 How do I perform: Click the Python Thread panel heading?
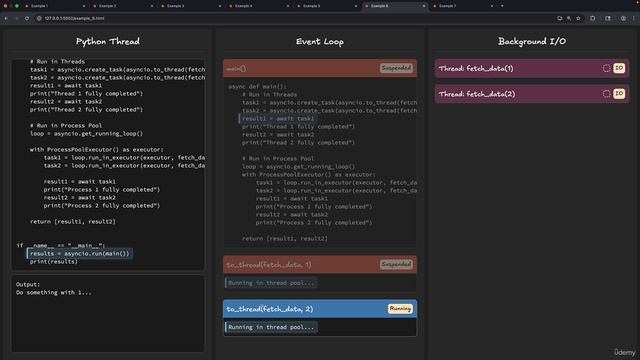(x=108, y=41)
